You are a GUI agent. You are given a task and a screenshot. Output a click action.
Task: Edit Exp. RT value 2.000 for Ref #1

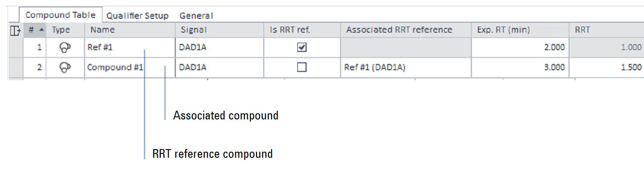click(x=520, y=48)
